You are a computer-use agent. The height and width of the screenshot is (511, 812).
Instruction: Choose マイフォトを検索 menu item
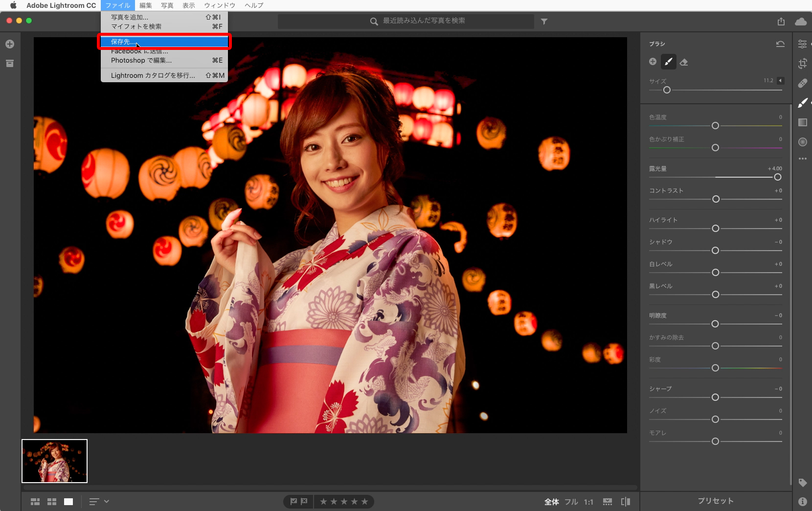click(164, 26)
